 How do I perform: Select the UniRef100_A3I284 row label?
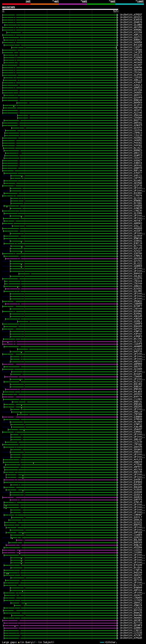tap(131, 32)
